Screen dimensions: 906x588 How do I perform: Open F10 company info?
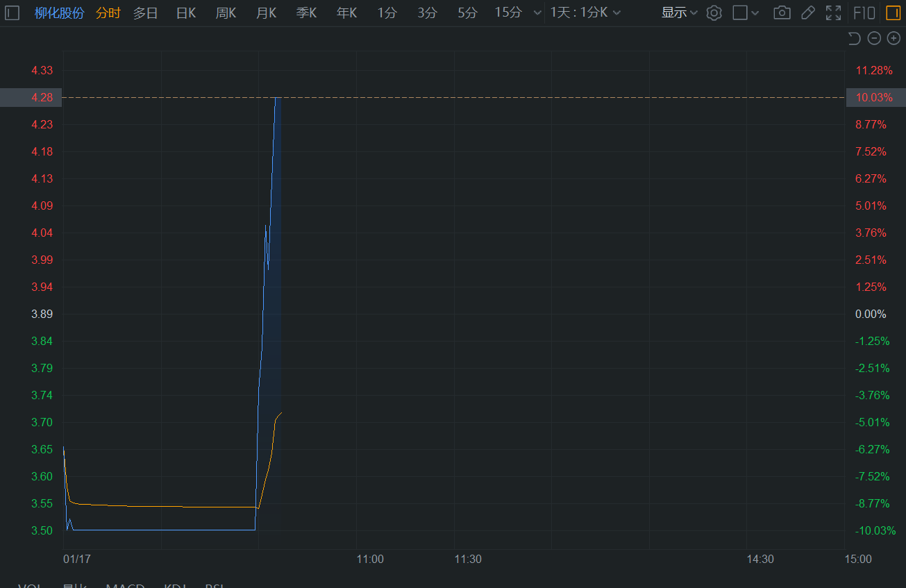point(864,12)
